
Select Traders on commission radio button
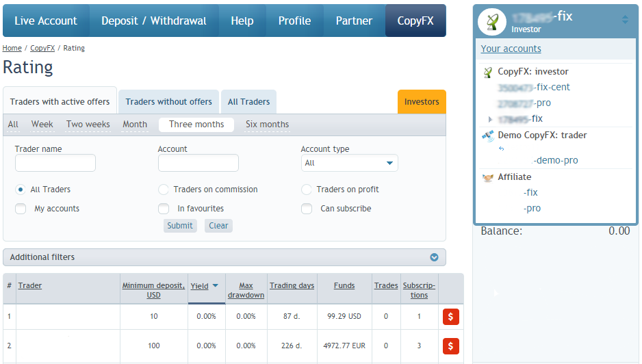pos(164,190)
